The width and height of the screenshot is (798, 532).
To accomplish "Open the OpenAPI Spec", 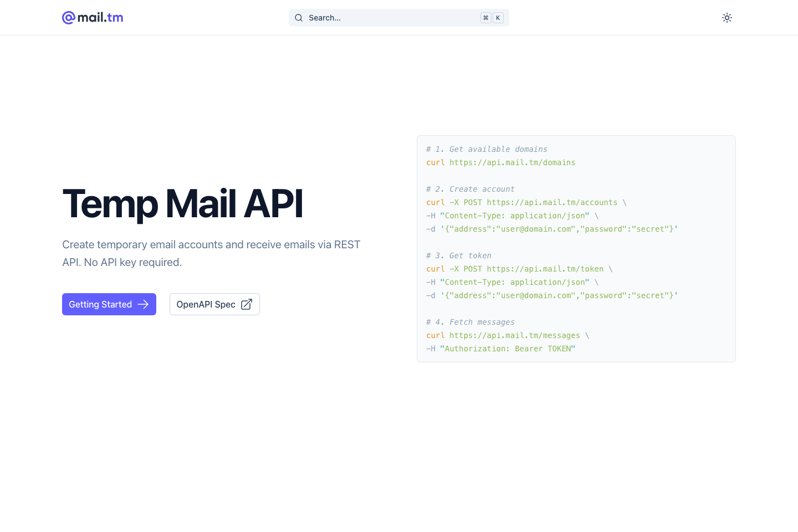I will (x=214, y=304).
